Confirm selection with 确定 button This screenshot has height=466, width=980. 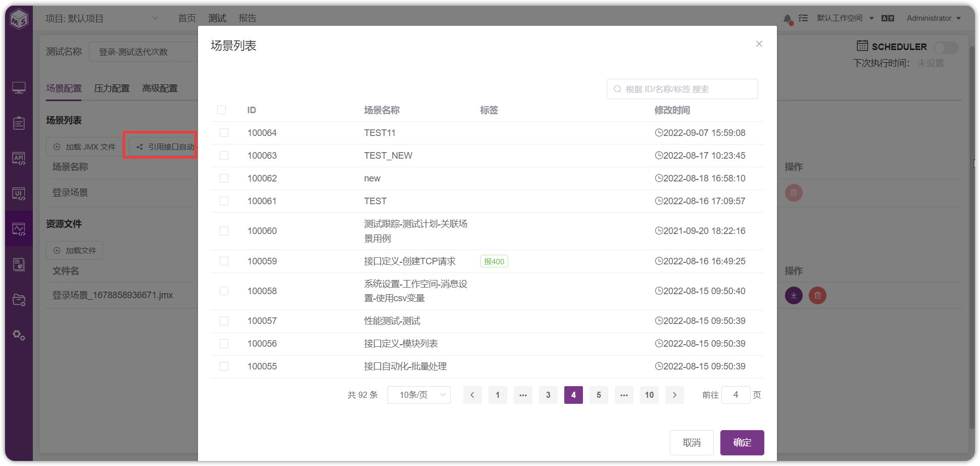[742, 443]
